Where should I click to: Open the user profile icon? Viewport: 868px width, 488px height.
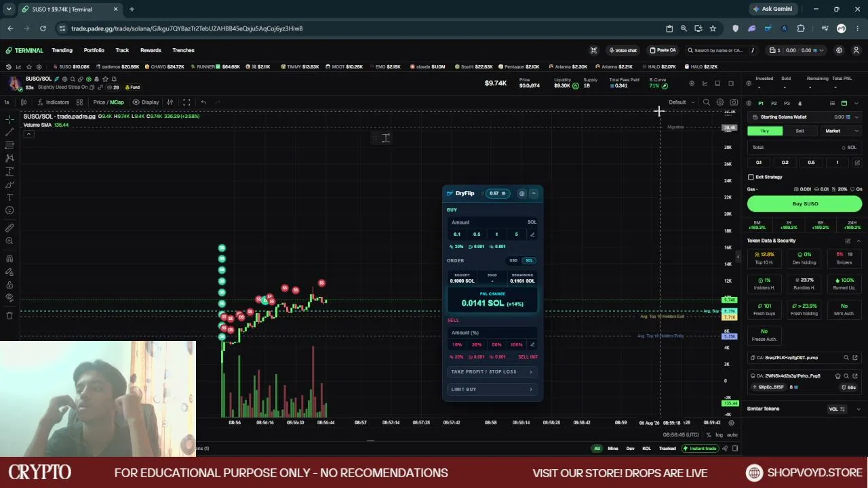click(856, 50)
